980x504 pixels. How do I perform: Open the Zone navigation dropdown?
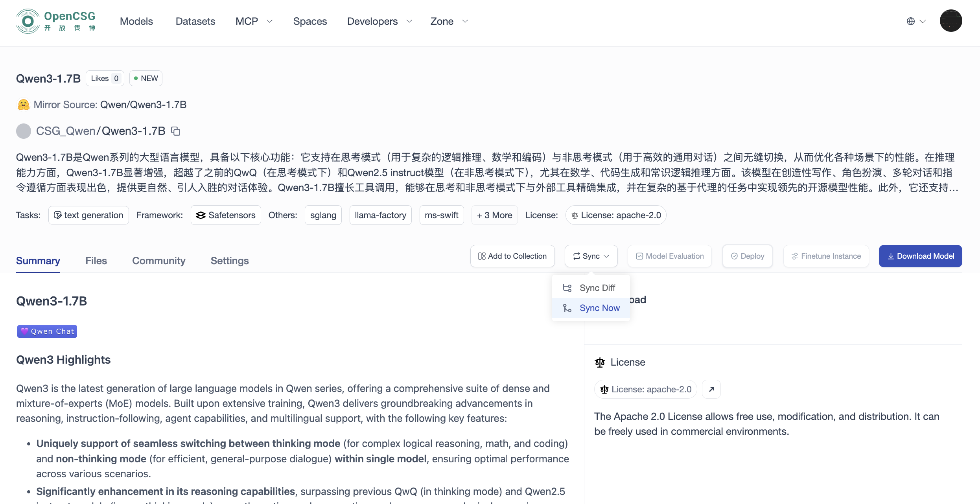tap(449, 21)
